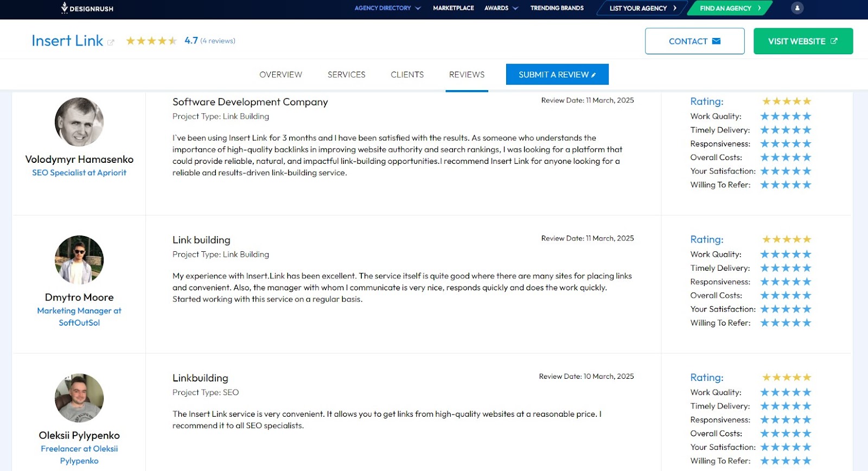This screenshot has height=471, width=868.
Task: Expand the Awards dropdown menu
Action: coord(501,8)
